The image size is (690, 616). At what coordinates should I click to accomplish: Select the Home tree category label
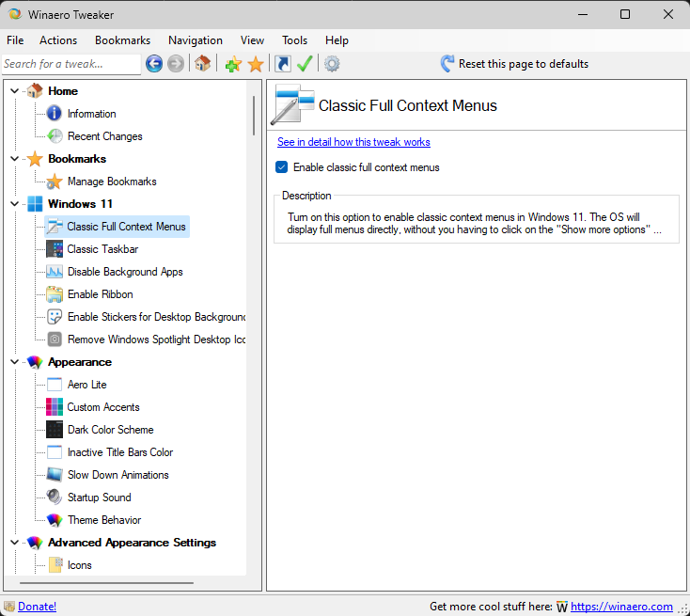[x=63, y=91]
